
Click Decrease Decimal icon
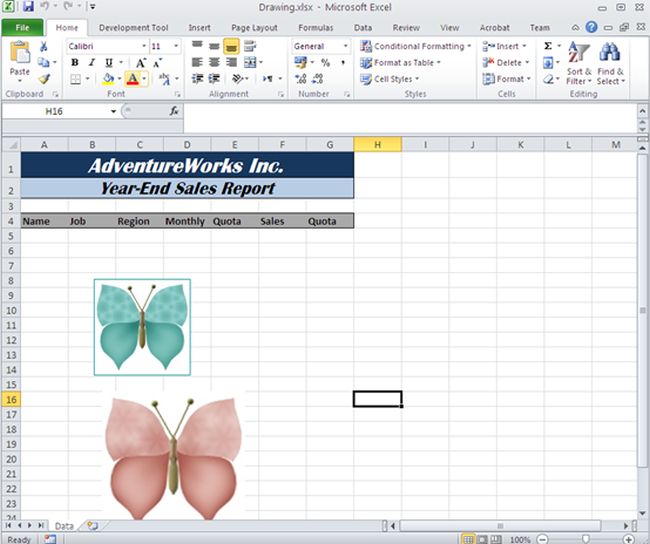318,79
